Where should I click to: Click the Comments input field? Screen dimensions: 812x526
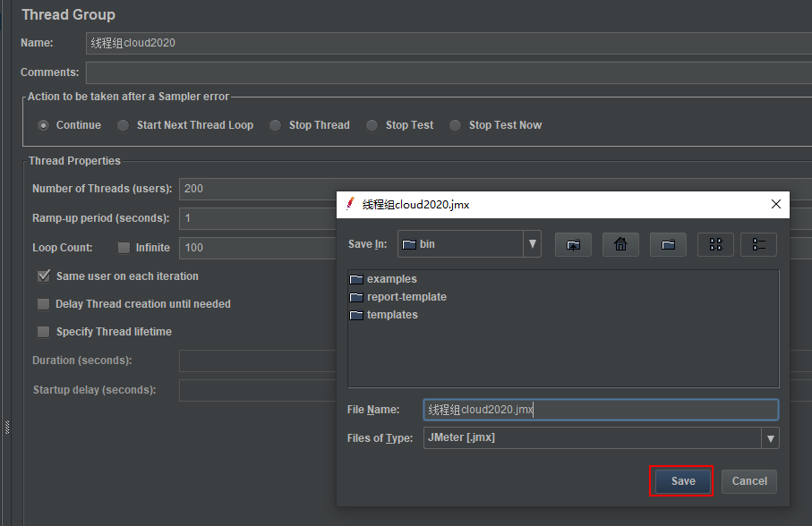(x=449, y=72)
